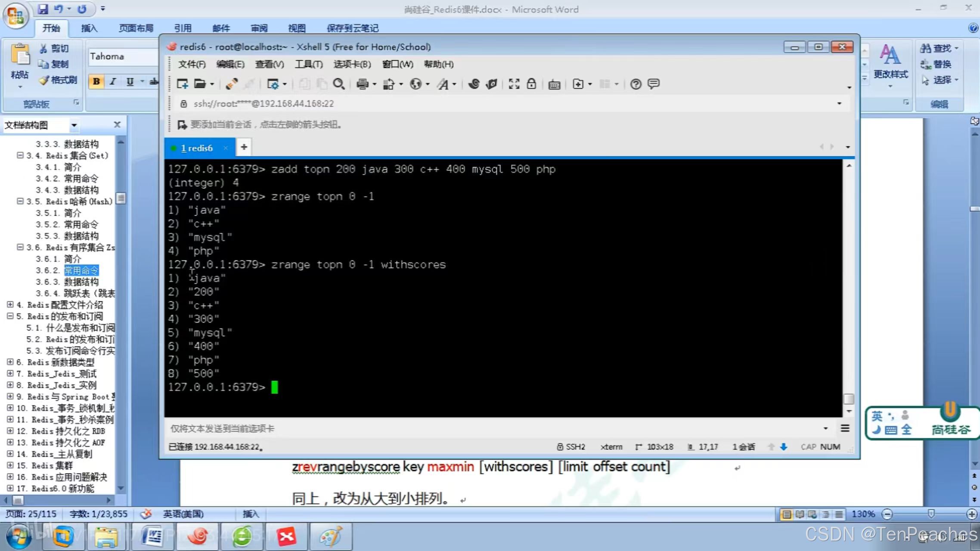980x551 pixels.
Task: Click the Word zoom slider handle
Action: click(931, 514)
